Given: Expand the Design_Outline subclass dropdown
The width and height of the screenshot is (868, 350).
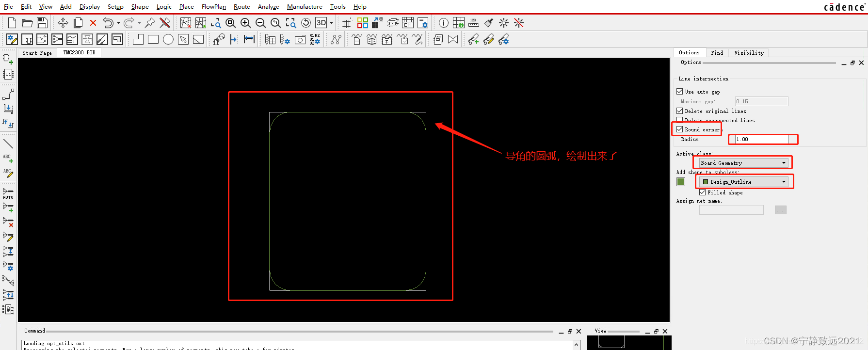Looking at the screenshot, I should (744, 182).
